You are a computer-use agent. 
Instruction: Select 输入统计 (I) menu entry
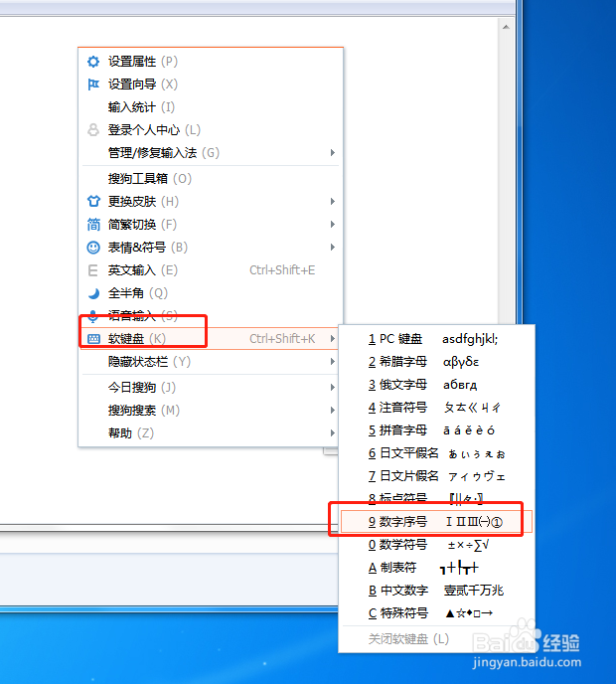210,107
